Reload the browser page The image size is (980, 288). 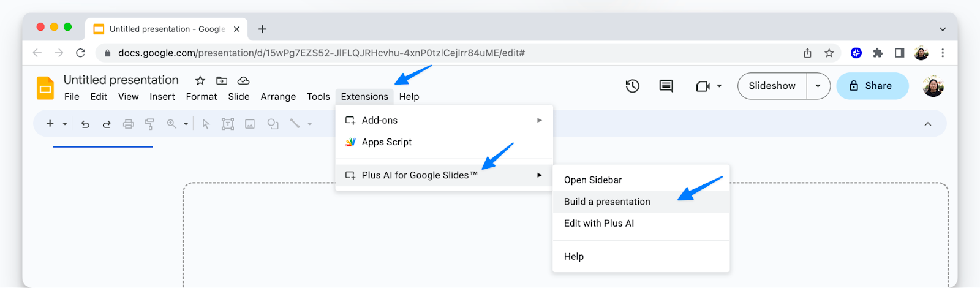pos(80,53)
